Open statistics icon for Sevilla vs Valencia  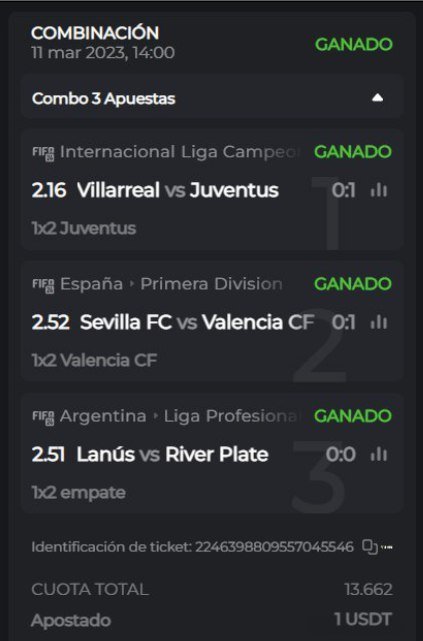click(x=379, y=322)
